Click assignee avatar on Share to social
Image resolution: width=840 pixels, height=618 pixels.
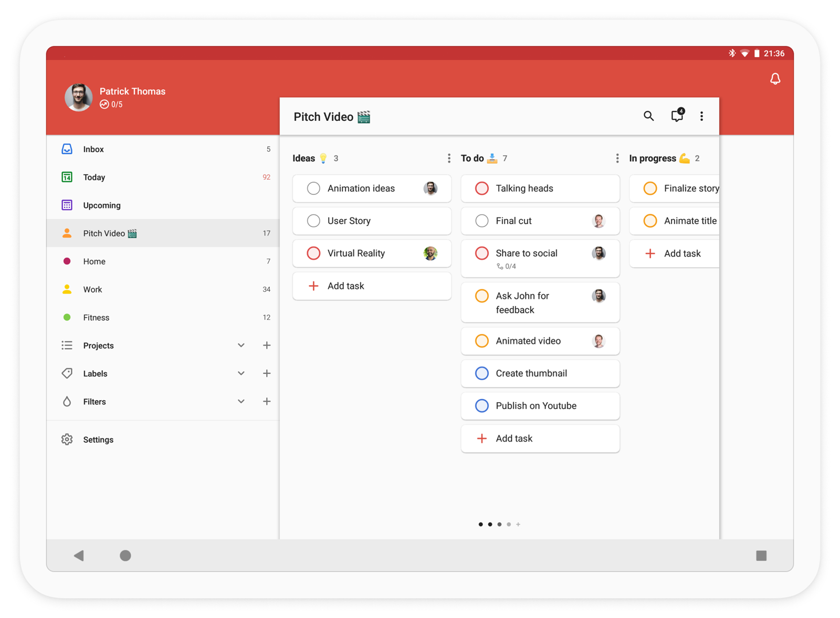tap(598, 253)
